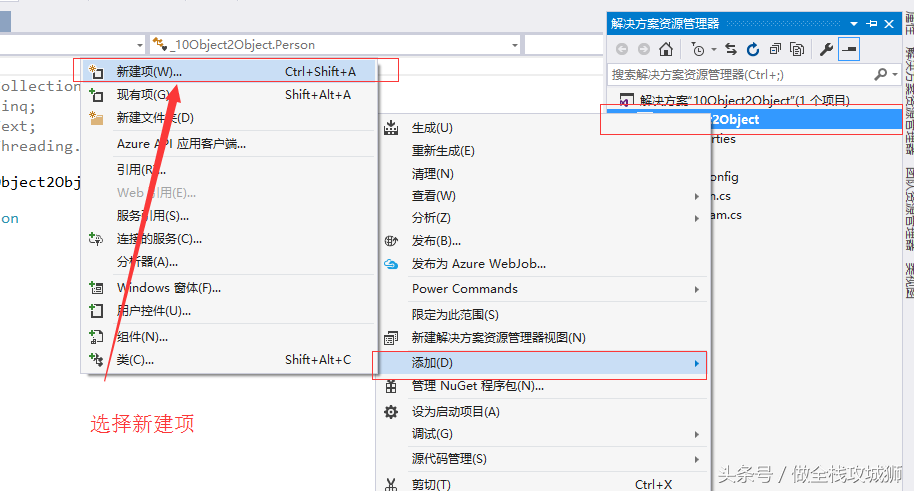Choose 连接的服务(C) menu entry
Viewport: 914px width, 491px height.
point(229,239)
